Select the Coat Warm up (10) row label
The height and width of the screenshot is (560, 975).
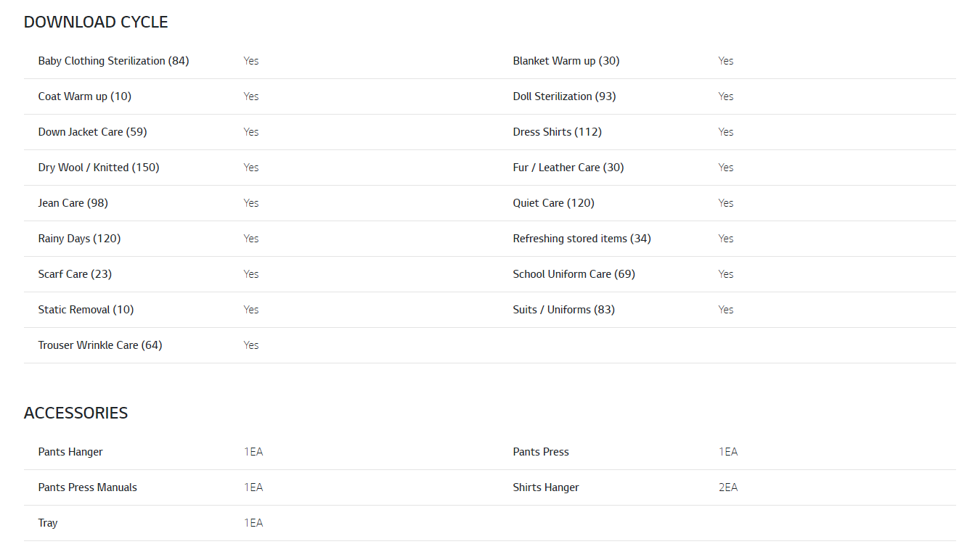[x=85, y=96]
